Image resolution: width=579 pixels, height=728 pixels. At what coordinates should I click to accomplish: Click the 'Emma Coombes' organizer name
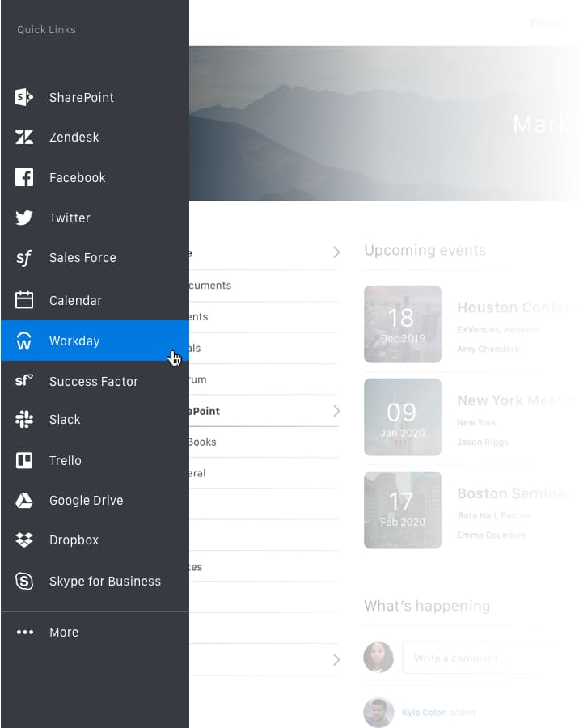click(491, 535)
